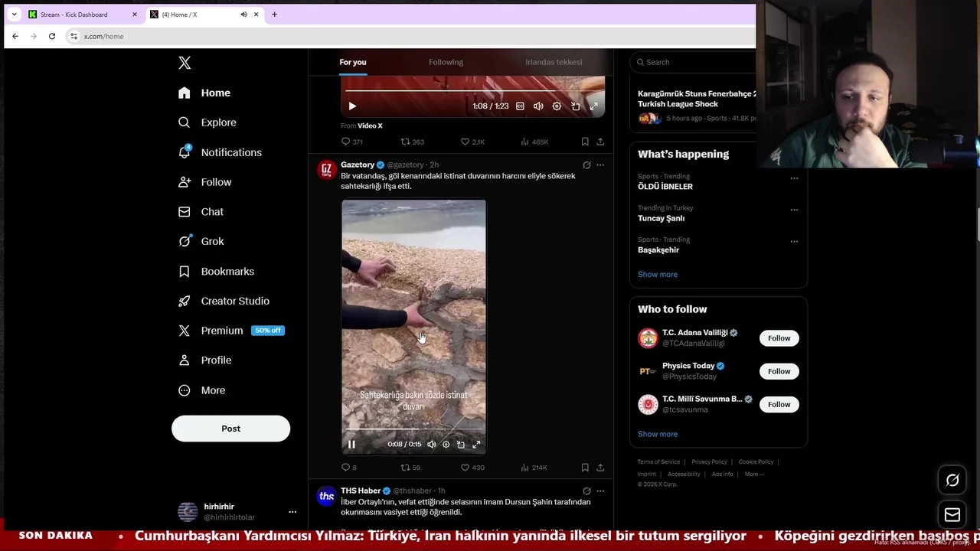This screenshot has width=980, height=551.
Task: Open Chat from the sidebar
Action: click(x=201, y=212)
